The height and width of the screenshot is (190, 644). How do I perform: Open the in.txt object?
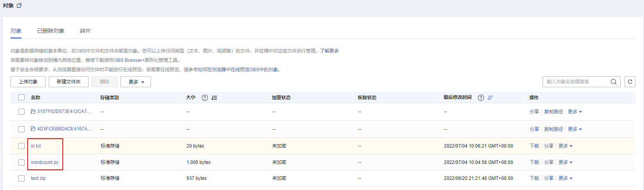click(36, 146)
